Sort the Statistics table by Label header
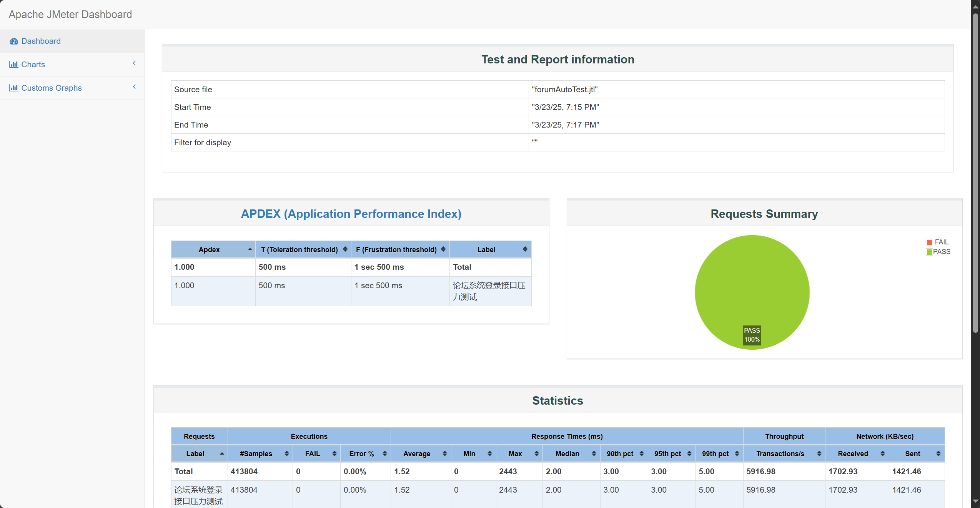Viewport: 980px width, 508px height. pyautogui.click(x=195, y=454)
